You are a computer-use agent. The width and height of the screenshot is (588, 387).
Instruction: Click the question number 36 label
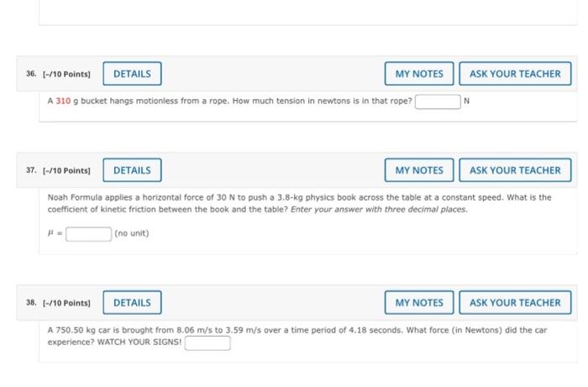31,73
